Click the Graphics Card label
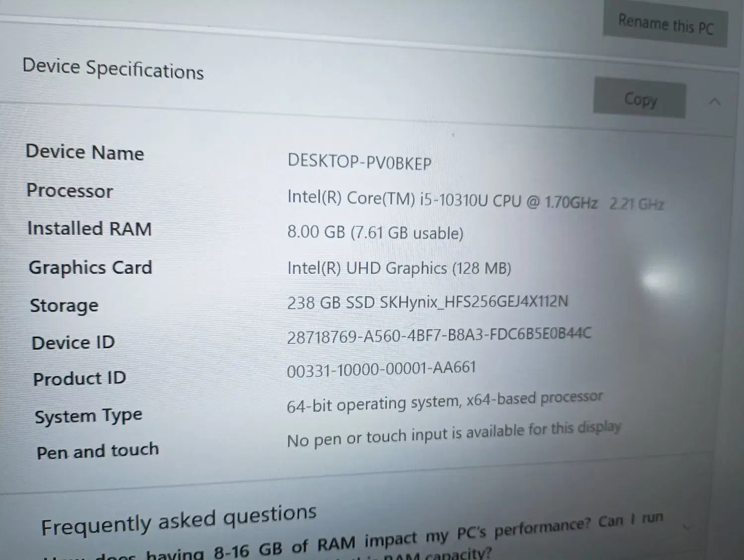The width and height of the screenshot is (744, 560). coord(90,267)
